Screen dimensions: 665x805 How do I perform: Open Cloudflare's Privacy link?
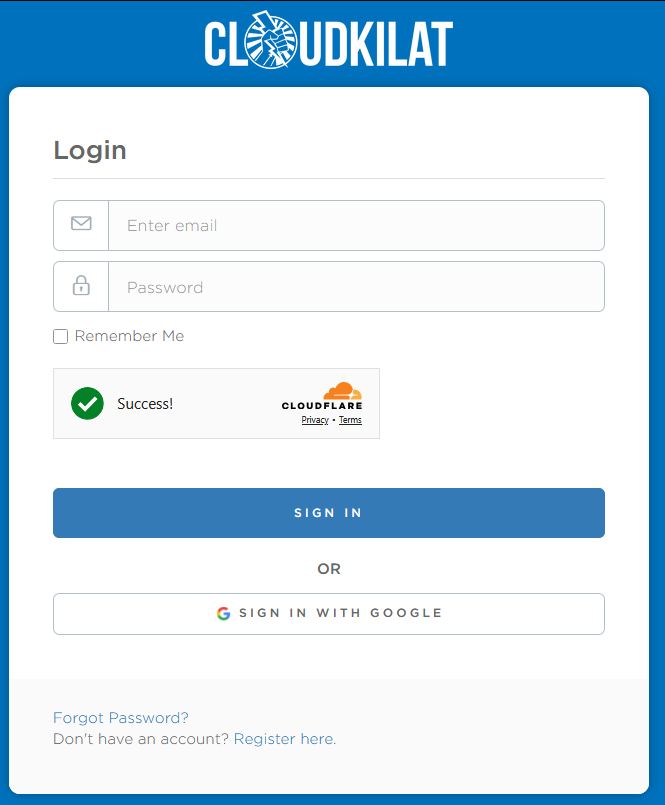click(x=314, y=420)
